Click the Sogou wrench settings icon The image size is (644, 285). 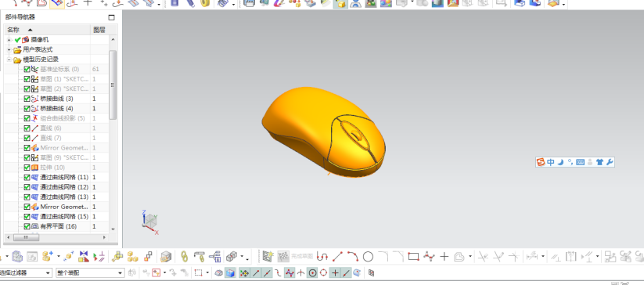[x=610, y=162]
